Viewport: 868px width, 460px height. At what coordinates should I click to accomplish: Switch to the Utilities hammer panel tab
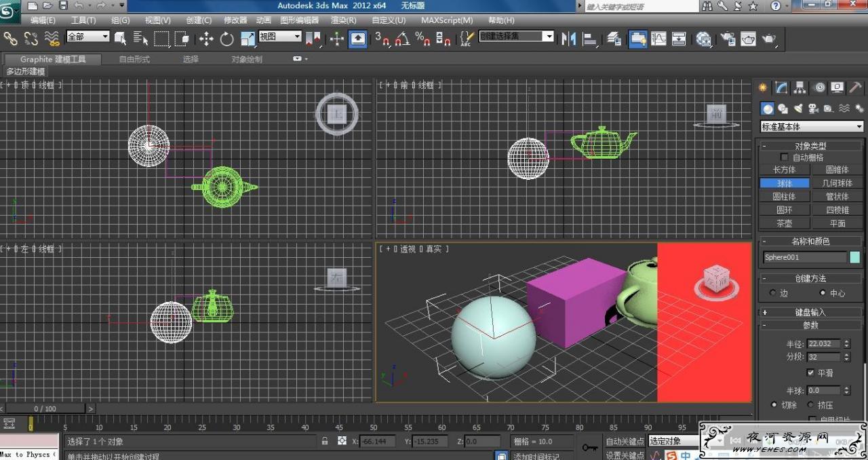(x=856, y=88)
